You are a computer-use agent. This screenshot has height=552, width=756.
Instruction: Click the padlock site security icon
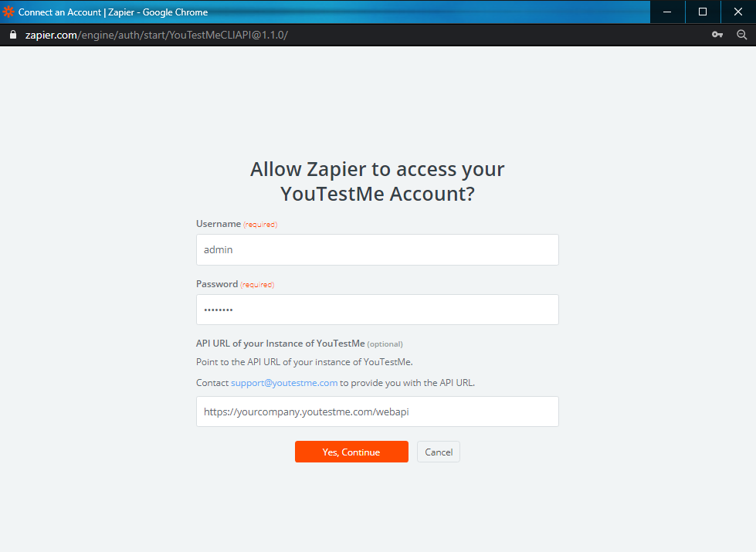click(12, 35)
